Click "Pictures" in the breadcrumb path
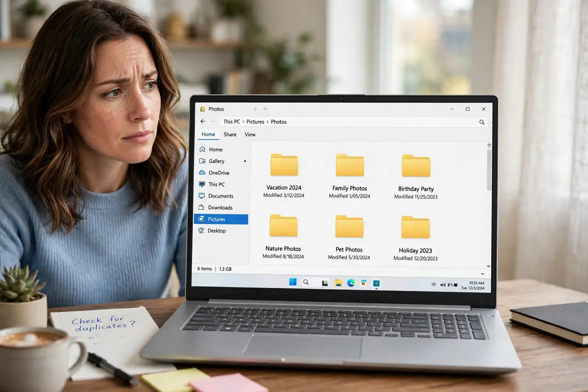The width and height of the screenshot is (588, 392). [255, 122]
